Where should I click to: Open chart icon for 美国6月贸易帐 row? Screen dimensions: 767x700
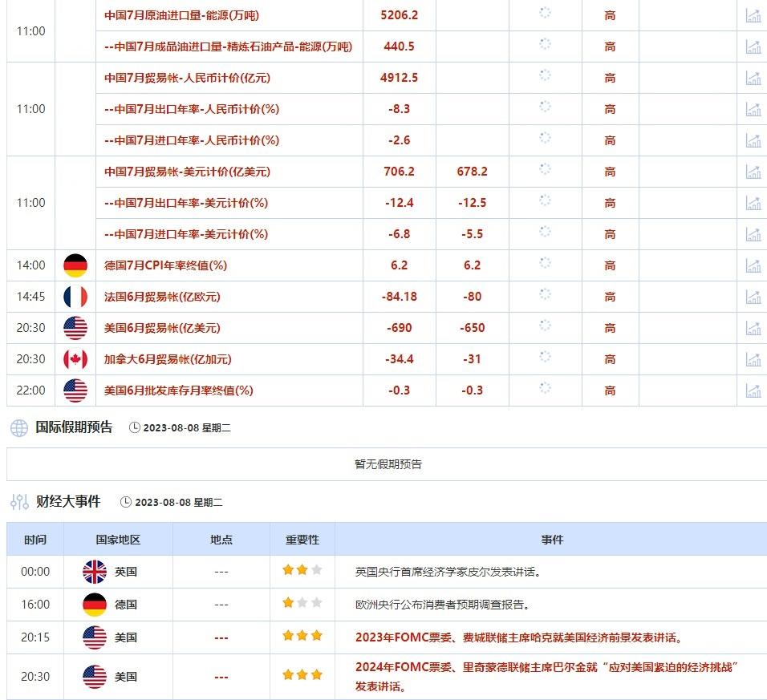point(753,328)
